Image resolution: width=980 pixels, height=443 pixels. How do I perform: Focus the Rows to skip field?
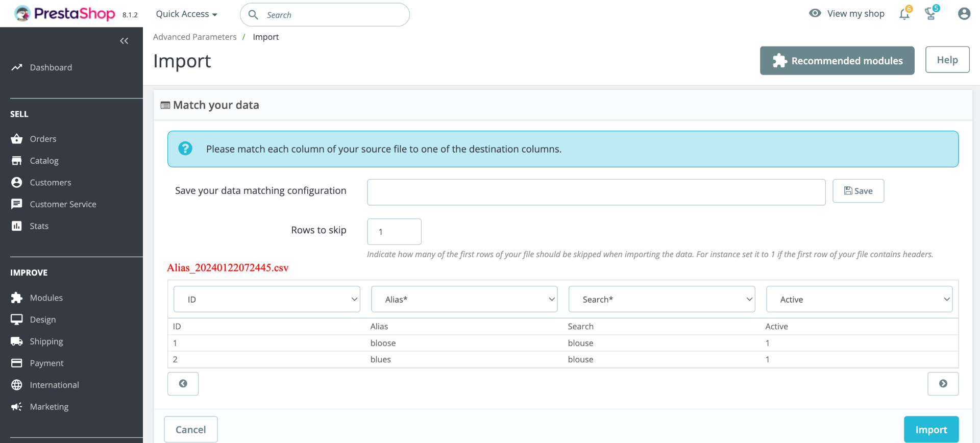[x=394, y=232]
